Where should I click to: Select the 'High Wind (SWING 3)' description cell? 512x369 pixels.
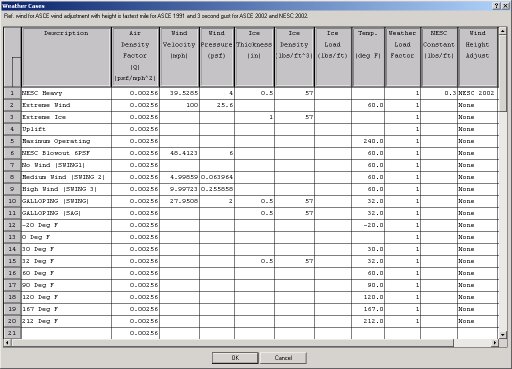click(x=66, y=189)
